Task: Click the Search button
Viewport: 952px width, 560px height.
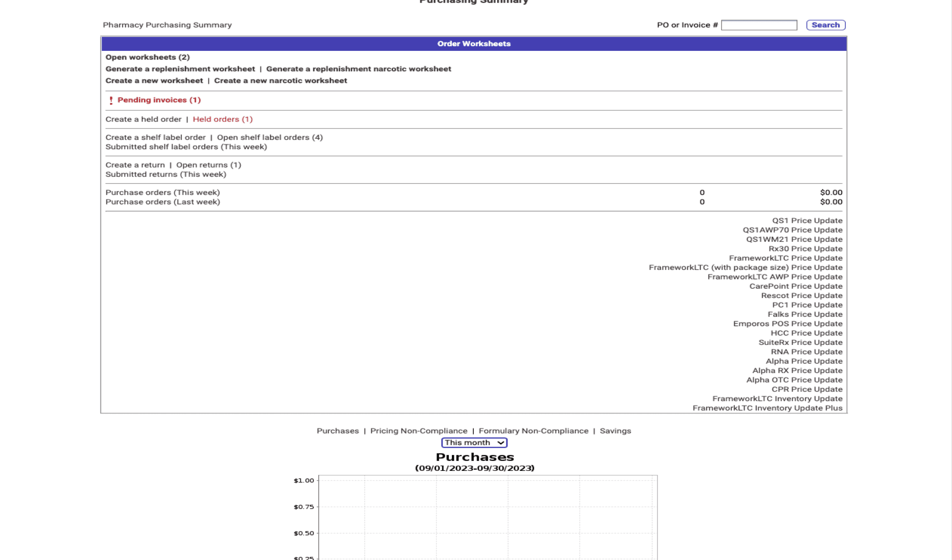Action: (825, 25)
